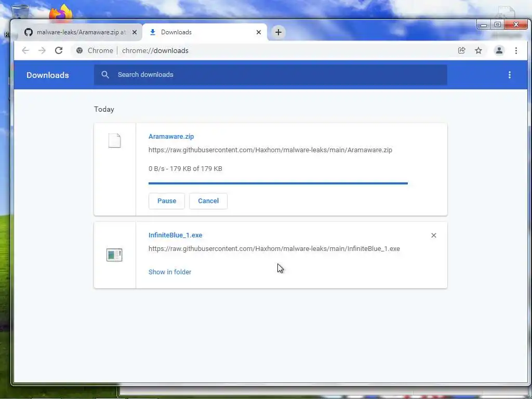The height and width of the screenshot is (399, 532).
Task: Click the blank file icon for Aramaware.zip
Action: coord(115,140)
